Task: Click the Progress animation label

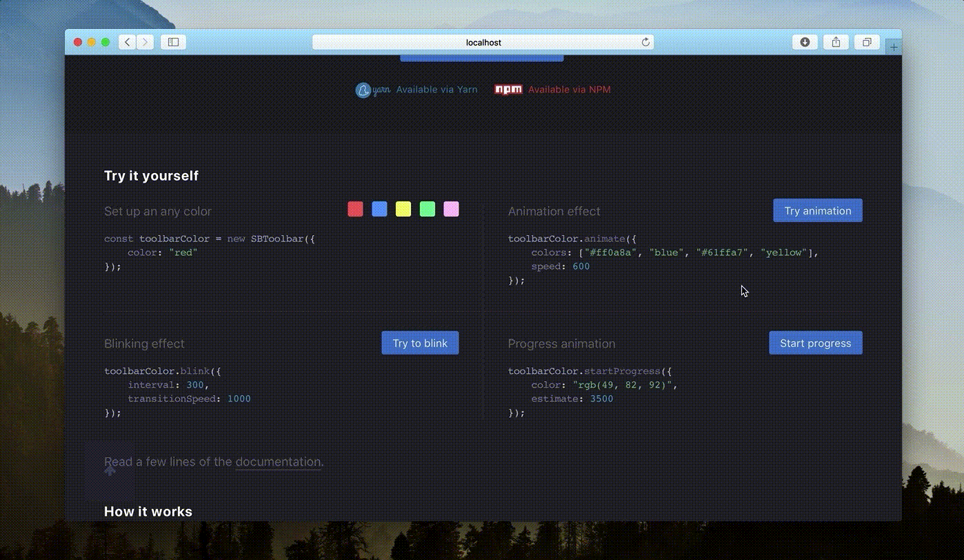Action: (562, 343)
